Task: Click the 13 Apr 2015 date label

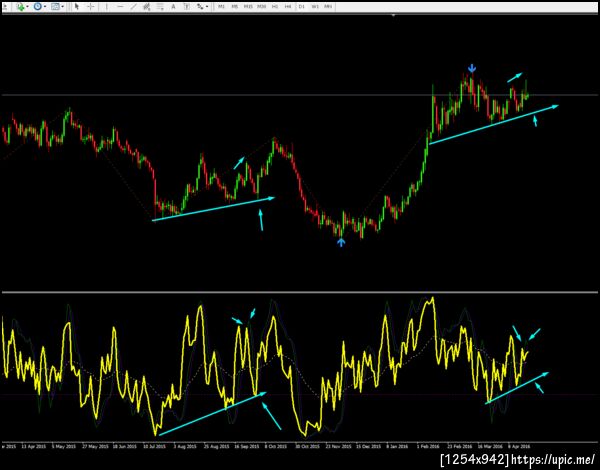Action: 34,446
